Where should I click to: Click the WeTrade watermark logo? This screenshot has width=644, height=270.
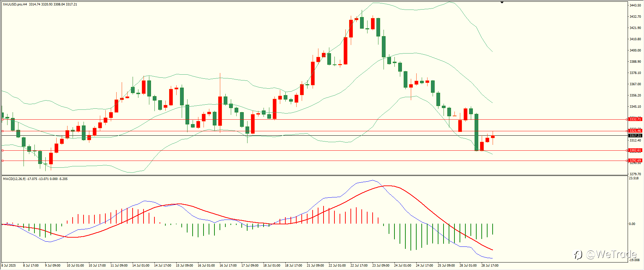(x=605, y=254)
